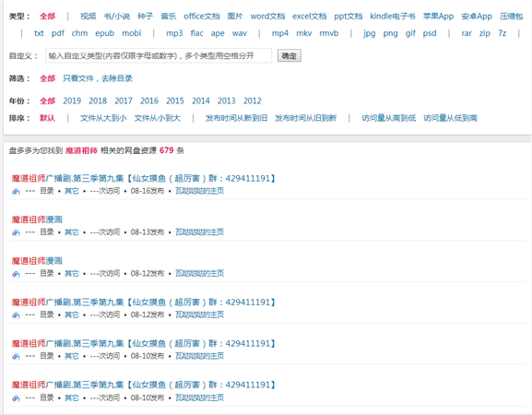The height and width of the screenshot is (415, 532).
Task: Filter by psd extension
Action: (430, 33)
